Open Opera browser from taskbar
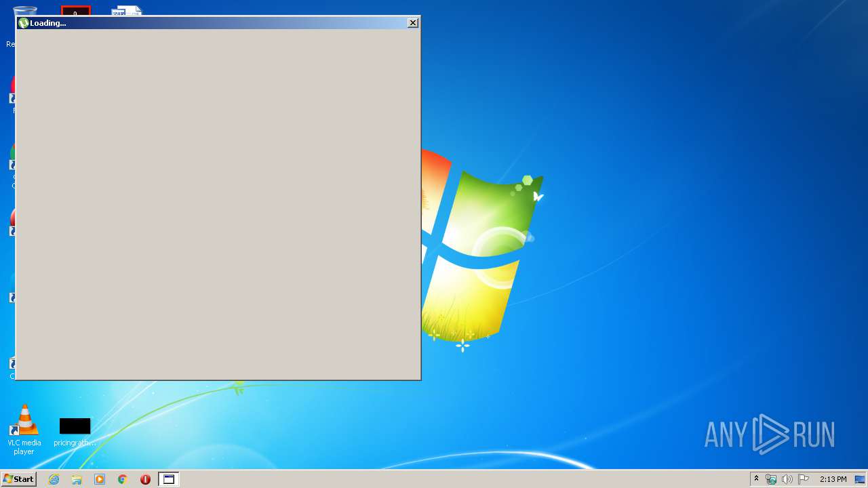 pyautogui.click(x=145, y=479)
